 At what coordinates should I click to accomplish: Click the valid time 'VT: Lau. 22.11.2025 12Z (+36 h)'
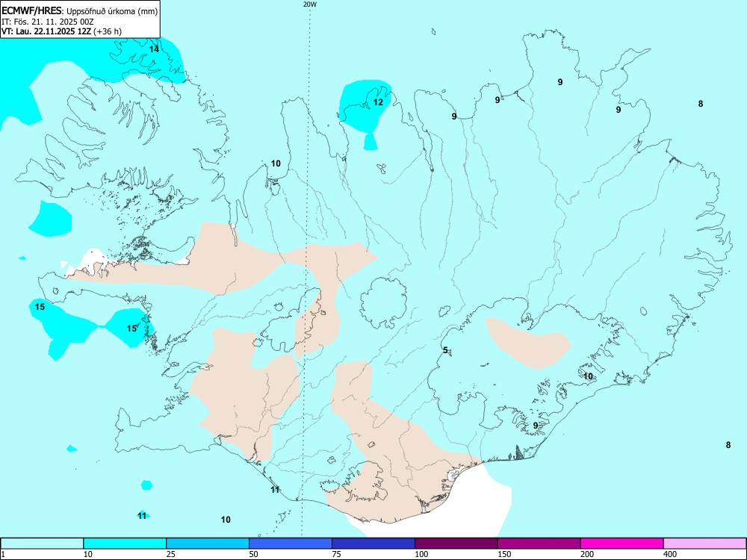pyautogui.click(x=61, y=31)
